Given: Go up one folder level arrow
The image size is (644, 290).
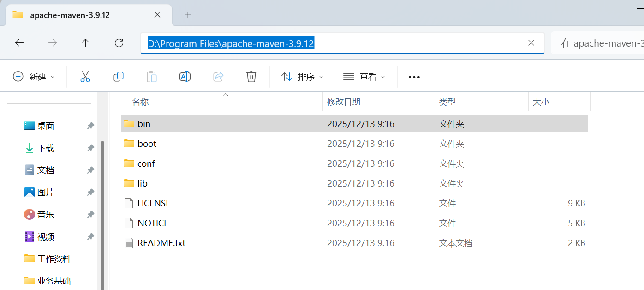Looking at the screenshot, I should [x=85, y=43].
